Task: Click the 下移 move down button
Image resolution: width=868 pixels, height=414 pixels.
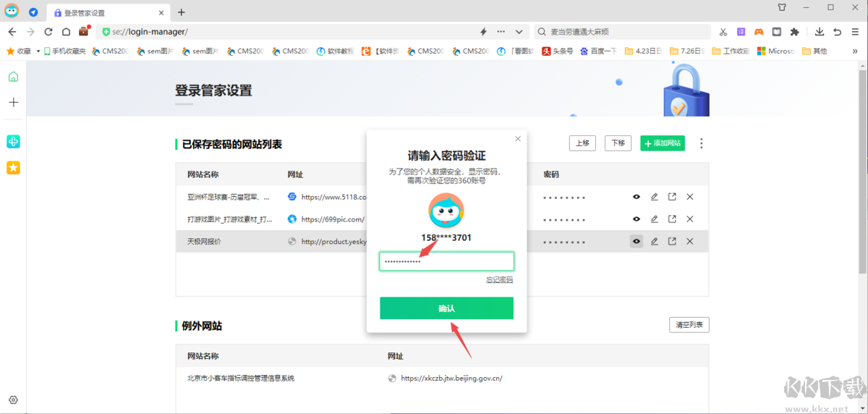Action: 618,143
